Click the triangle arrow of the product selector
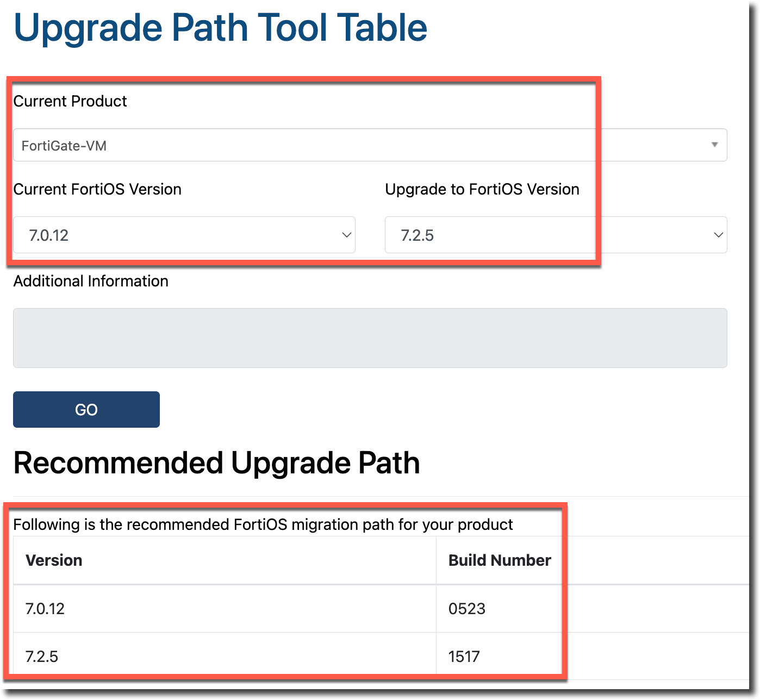 [714, 145]
